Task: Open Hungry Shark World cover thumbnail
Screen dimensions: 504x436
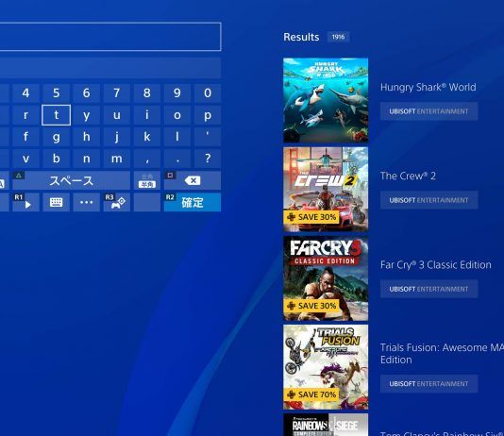Action: point(326,100)
